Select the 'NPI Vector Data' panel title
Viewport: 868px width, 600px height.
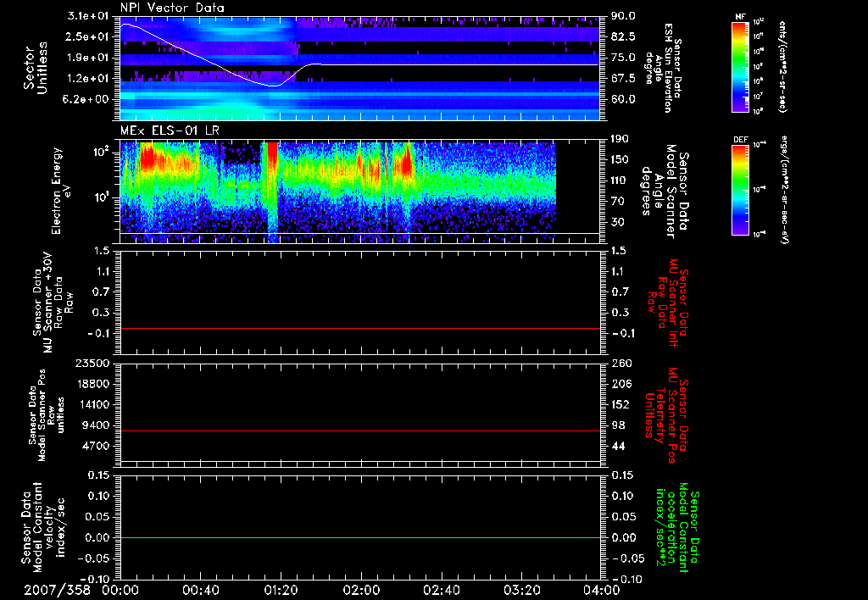click(x=172, y=8)
